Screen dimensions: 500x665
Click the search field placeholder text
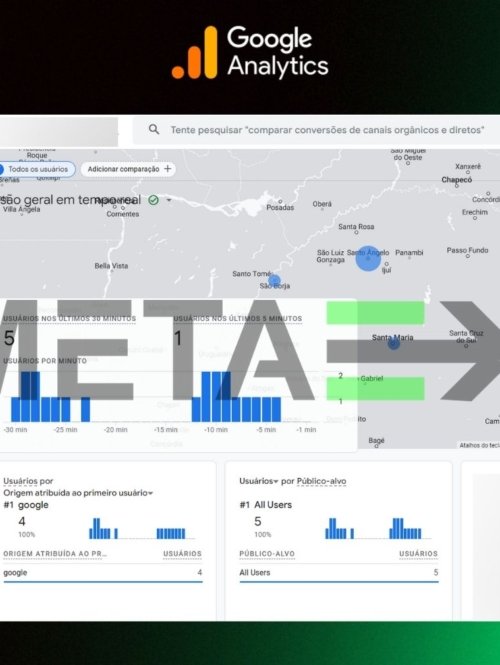pos(327,130)
